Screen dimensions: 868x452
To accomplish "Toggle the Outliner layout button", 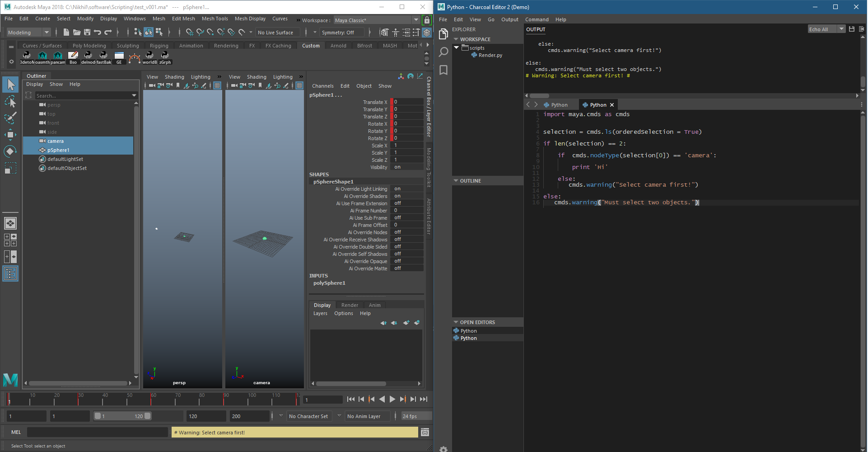I will point(10,273).
